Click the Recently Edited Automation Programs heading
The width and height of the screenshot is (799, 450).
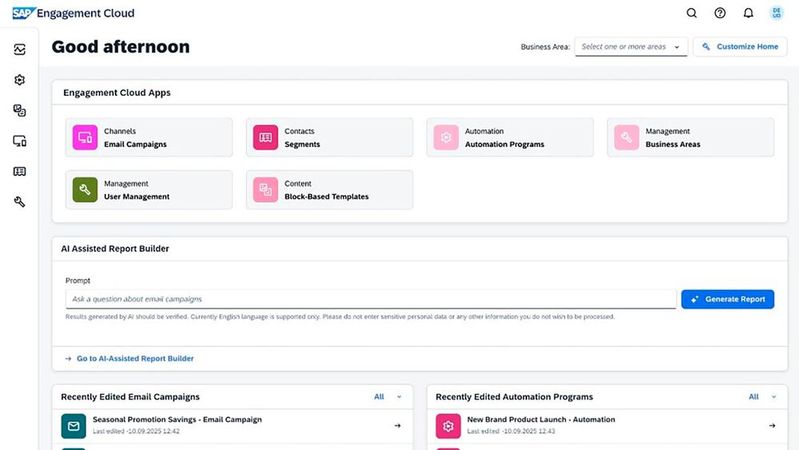click(x=514, y=396)
